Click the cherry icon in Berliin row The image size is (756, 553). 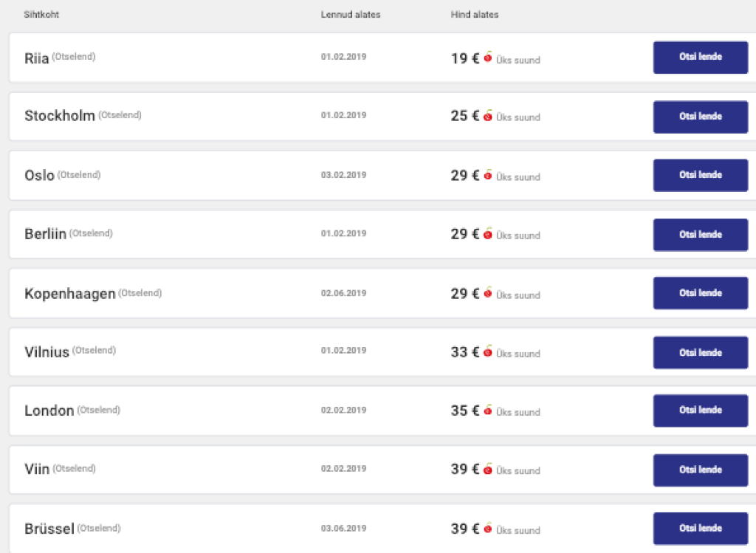coord(488,234)
